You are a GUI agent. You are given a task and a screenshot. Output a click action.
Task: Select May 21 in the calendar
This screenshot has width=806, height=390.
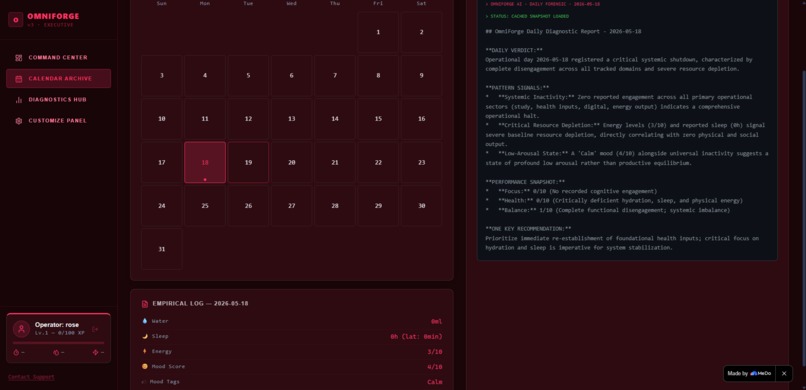(x=335, y=162)
